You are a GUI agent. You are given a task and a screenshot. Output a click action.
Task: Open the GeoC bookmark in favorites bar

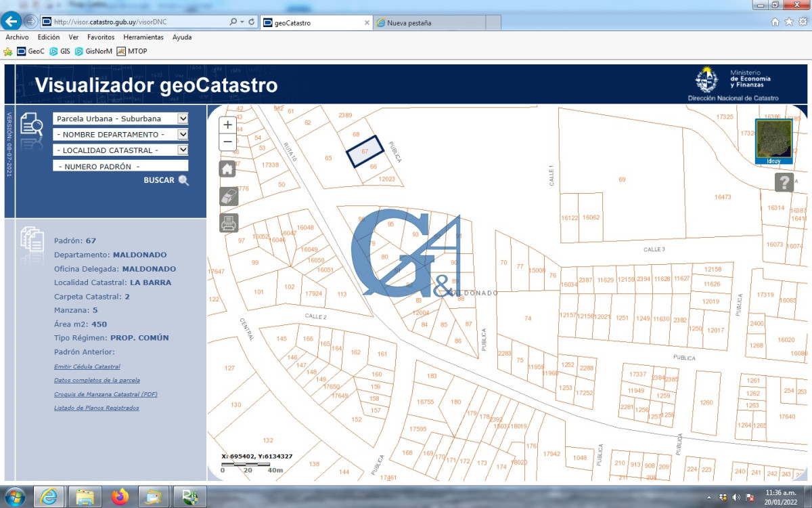pos(31,51)
